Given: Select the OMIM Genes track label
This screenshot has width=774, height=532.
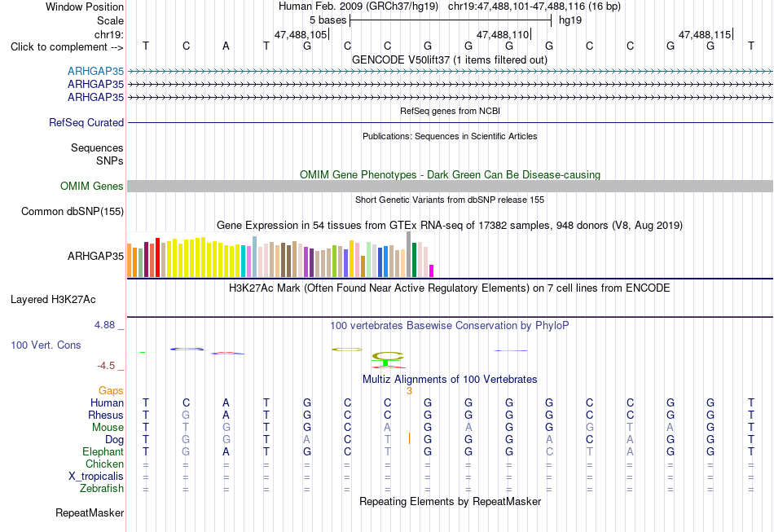Looking at the screenshot, I should tap(92, 186).
